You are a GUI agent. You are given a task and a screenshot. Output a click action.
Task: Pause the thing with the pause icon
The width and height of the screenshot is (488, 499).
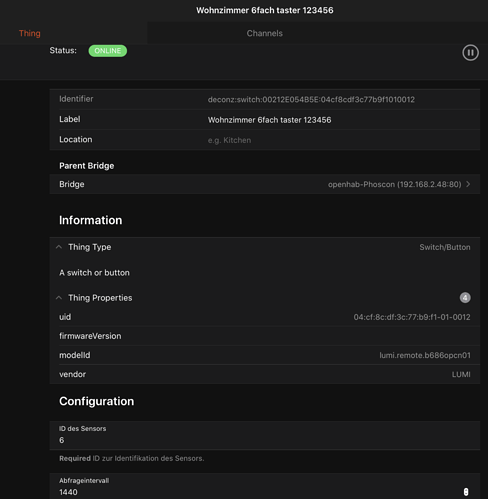pyautogui.click(x=470, y=53)
